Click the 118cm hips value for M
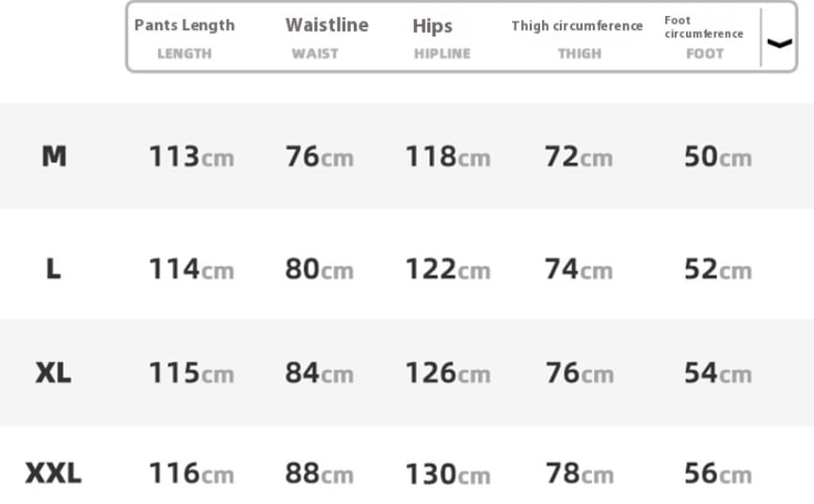Screen dimensions: 814x504 point(448,157)
